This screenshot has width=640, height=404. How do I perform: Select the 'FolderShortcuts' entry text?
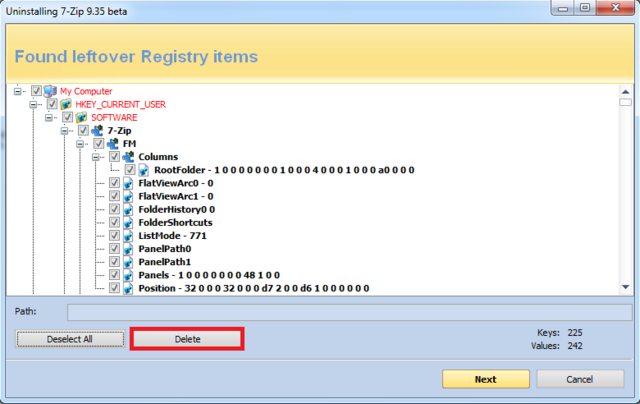coord(176,222)
